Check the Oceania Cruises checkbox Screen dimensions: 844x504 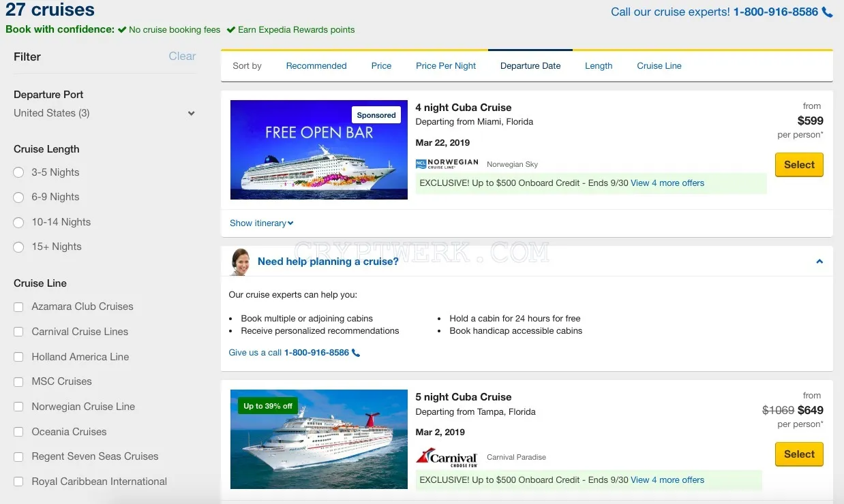19,432
